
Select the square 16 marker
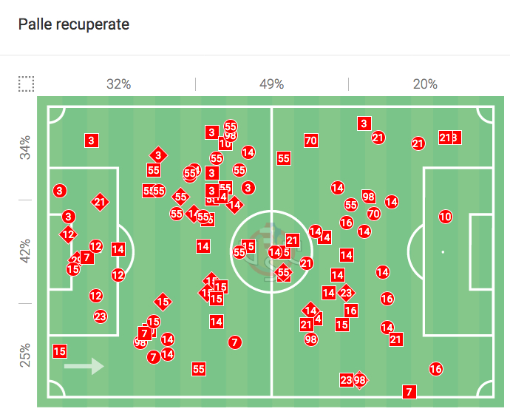click(x=351, y=311)
